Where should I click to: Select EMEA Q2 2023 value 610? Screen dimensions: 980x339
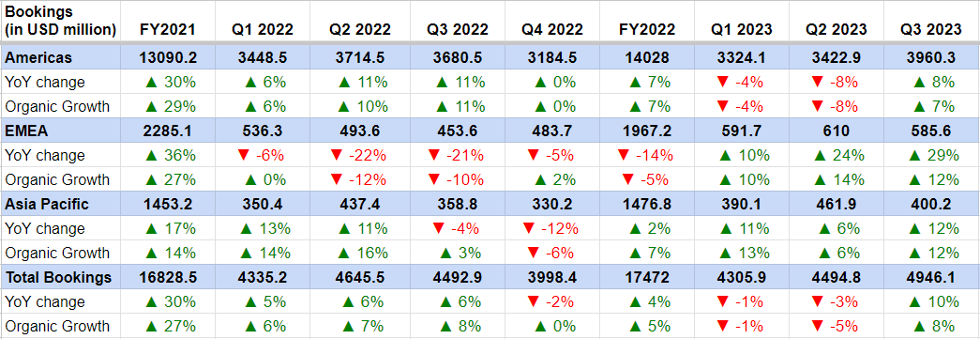coord(837,131)
